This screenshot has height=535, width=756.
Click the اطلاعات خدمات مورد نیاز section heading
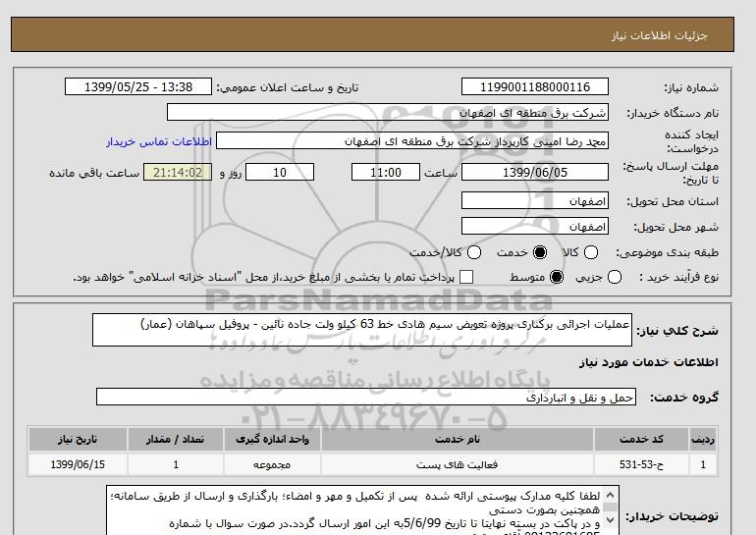point(648,362)
